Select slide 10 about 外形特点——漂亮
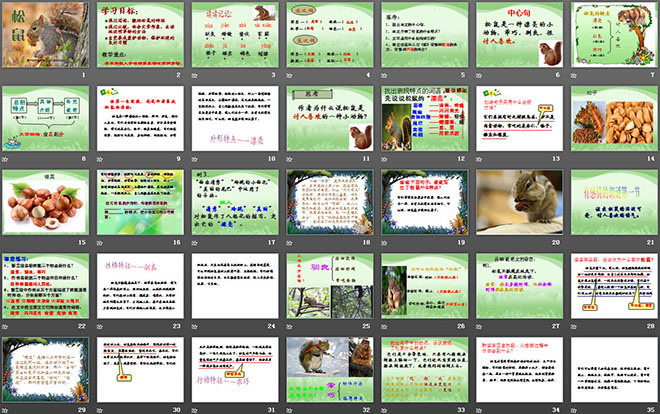The height and width of the screenshot is (414, 660). 235,120
